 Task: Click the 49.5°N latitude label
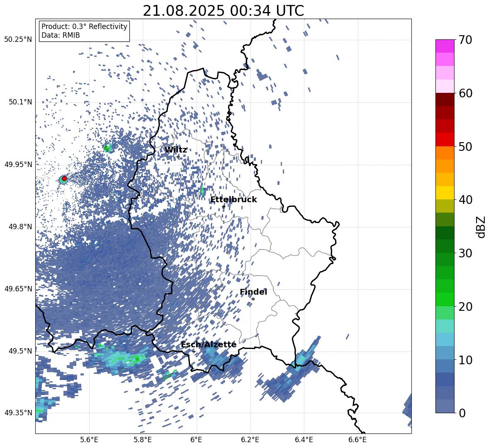point(20,351)
